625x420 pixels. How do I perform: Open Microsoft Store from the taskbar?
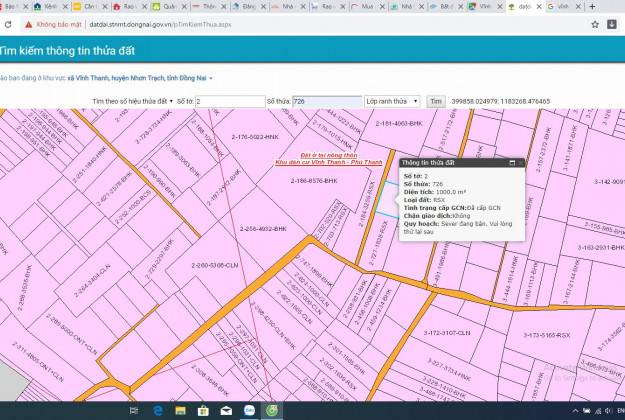[203, 411]
